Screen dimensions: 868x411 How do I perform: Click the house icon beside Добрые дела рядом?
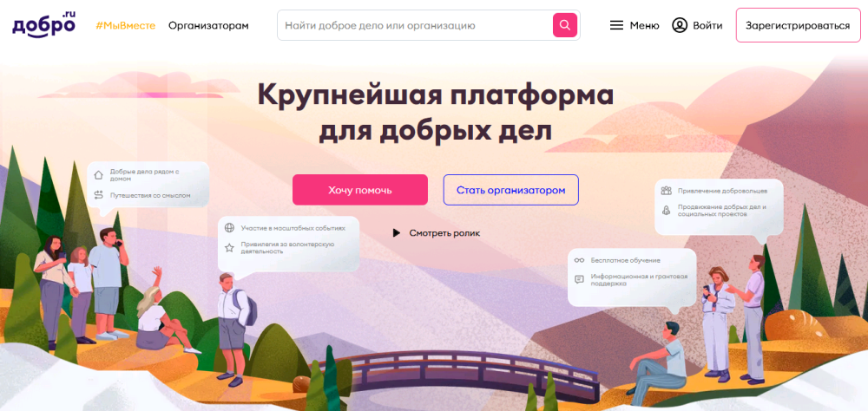pyautogui.click(x=99, y=175)
